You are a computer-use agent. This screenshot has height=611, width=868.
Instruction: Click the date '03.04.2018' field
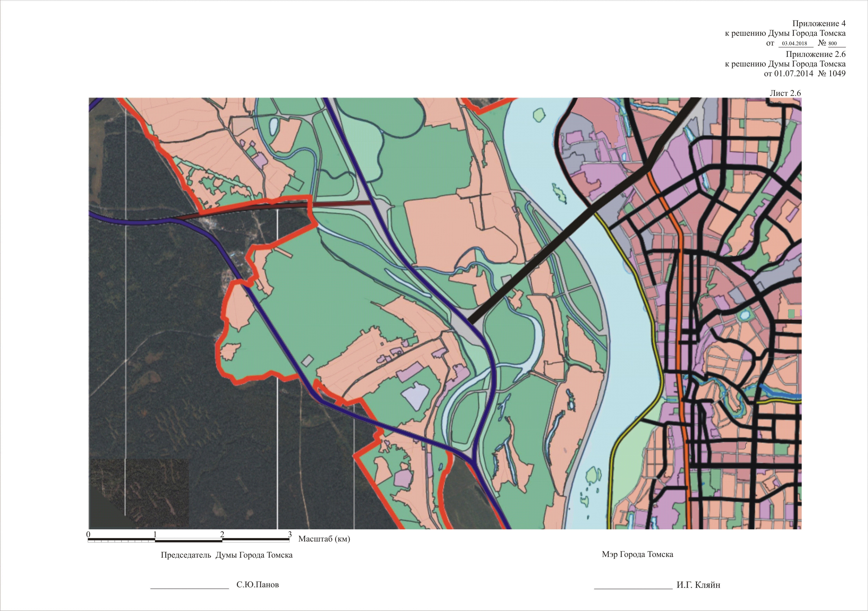794,43
